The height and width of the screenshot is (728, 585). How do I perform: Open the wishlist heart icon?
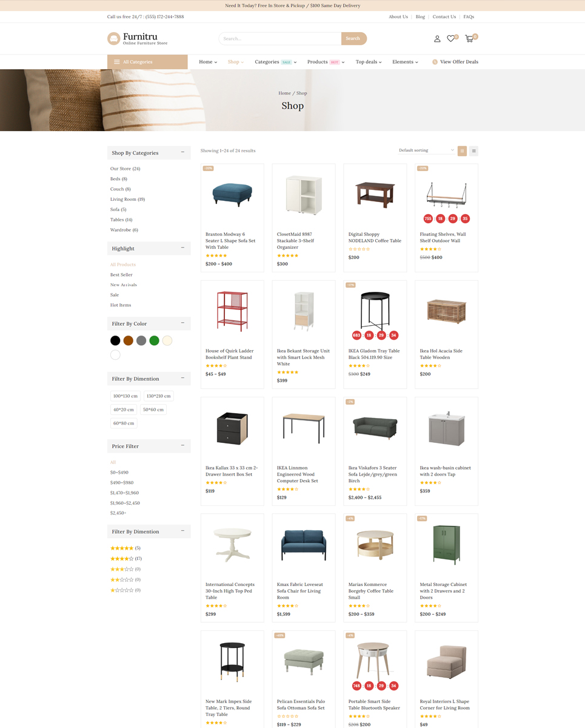451,39
